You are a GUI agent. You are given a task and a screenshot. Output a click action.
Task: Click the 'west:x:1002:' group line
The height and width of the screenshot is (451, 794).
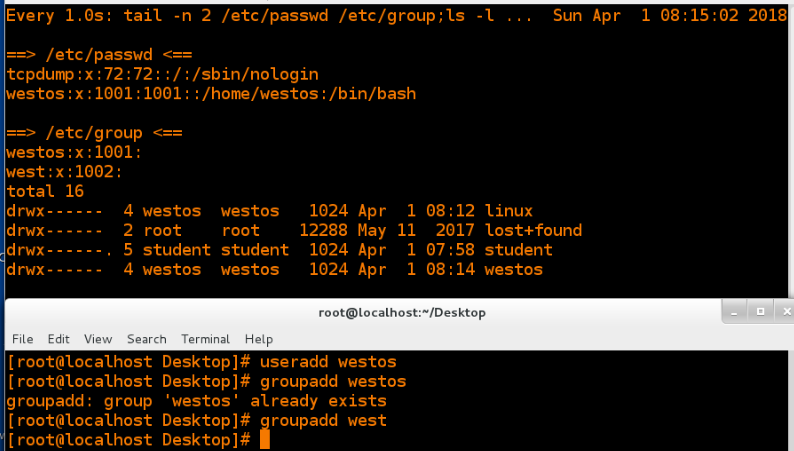(x=64, y=172)
